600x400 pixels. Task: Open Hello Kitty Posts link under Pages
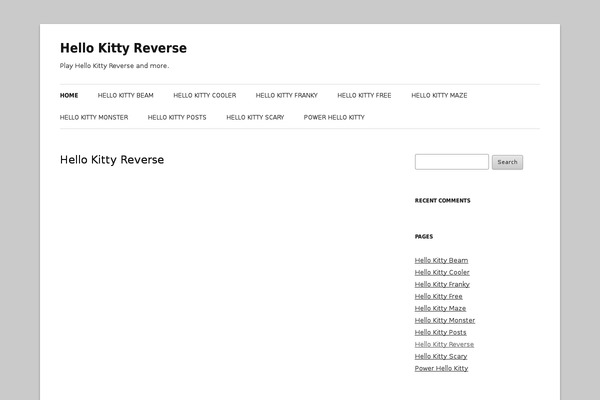pyautogui.click(x=440, y=332)
